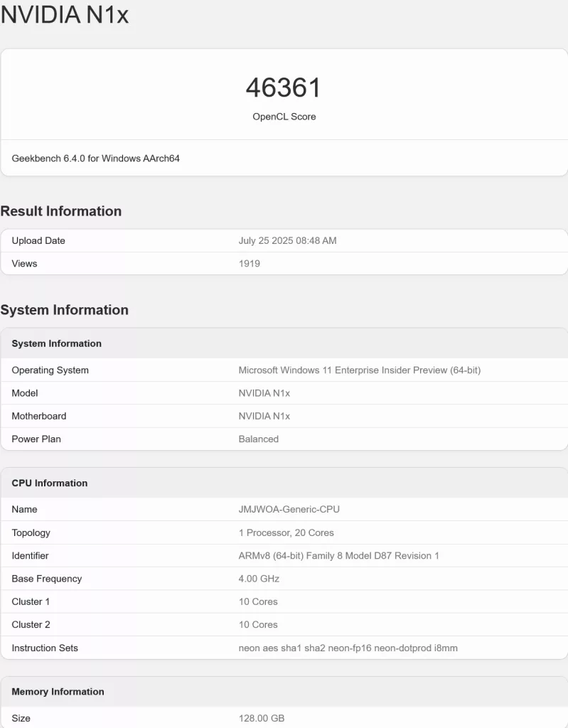Select NVIDIA N1x value in Model row
This screenshot has height=728, width=568.
click(x=264, y=392)
